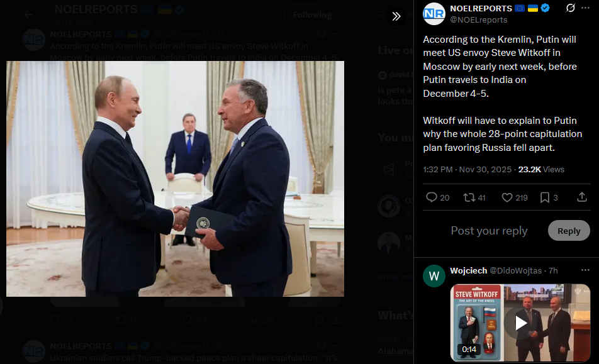This screenshot has width=599, height=364.
Task: Open the three-dot menu on main post
Action: click(585, 8)
